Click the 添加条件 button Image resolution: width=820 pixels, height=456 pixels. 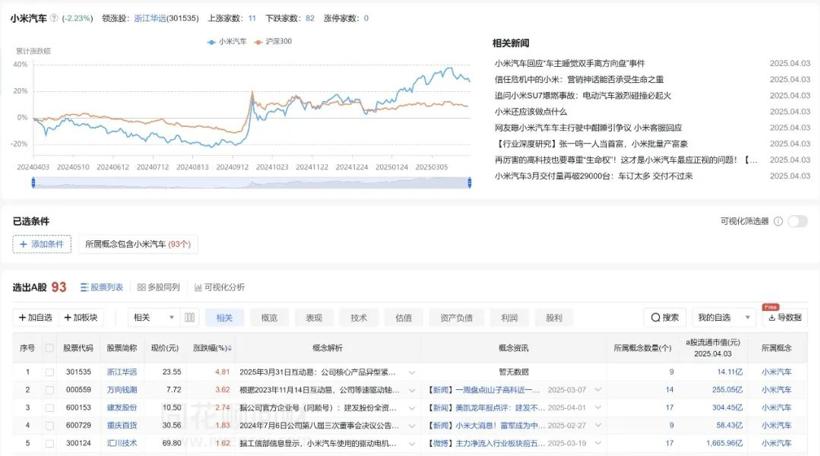point(42,244)
